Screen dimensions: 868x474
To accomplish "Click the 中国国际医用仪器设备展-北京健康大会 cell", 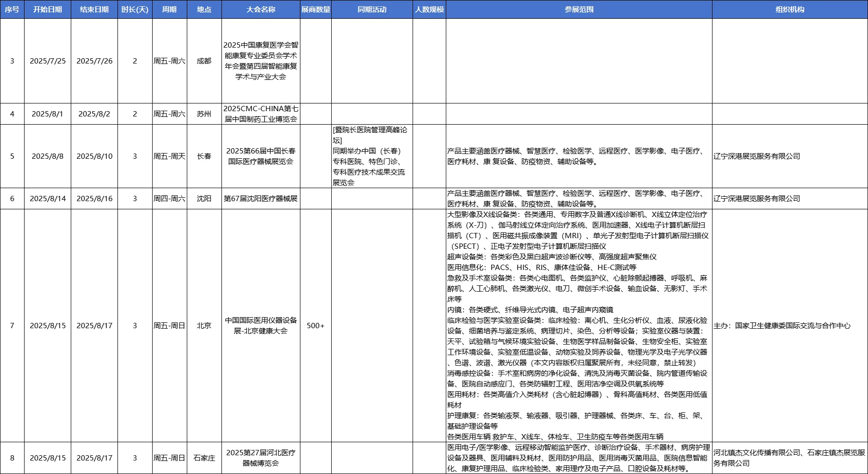I will pos(261,326).
